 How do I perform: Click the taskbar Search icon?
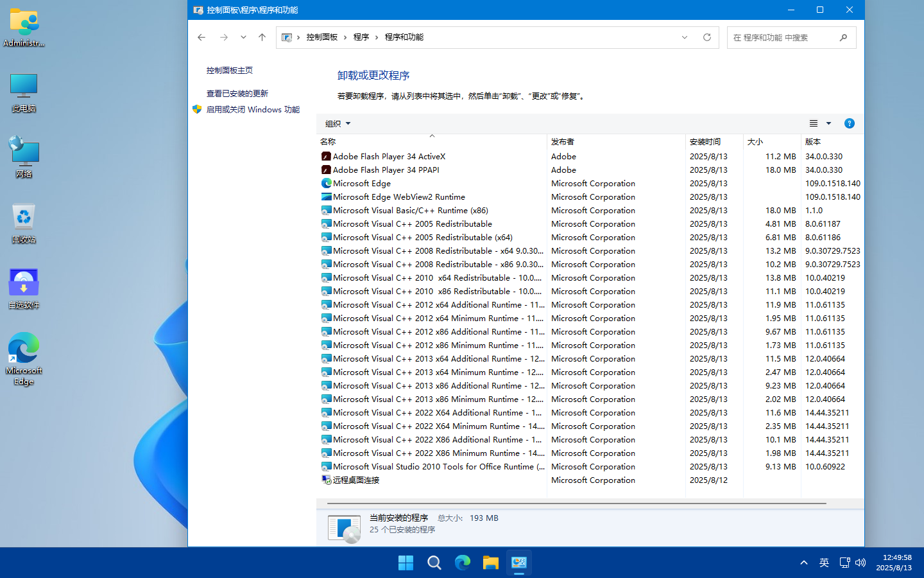434,563
